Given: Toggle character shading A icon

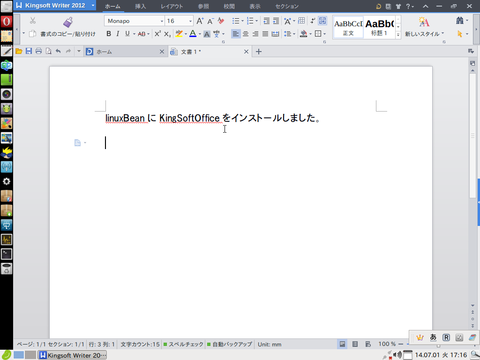Looking at the screenshot, I should click(x=207, y=34).
